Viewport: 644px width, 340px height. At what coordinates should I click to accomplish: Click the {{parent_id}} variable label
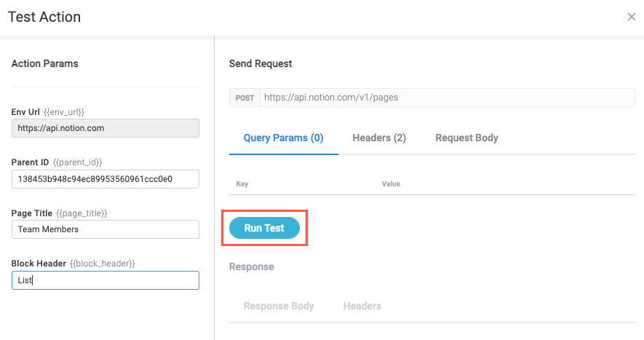coord(76,162)
